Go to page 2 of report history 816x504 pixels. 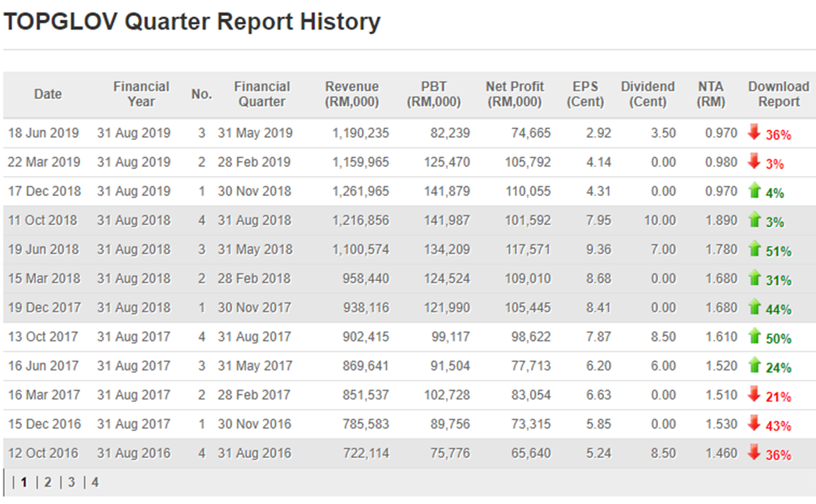coord(48,482)
